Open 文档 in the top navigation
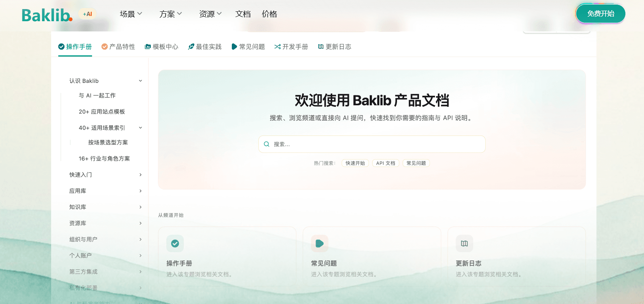 pos(243,14)
